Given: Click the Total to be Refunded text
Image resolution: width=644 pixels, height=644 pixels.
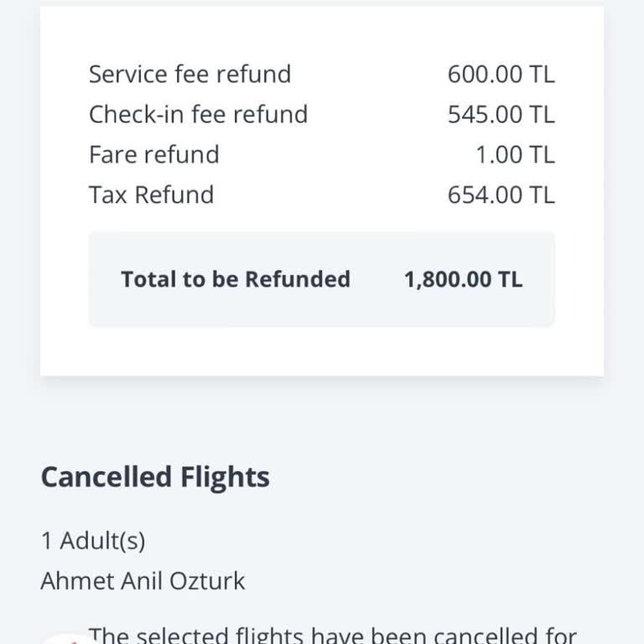Looking at the screenshot, I should pyautogui.click(x=235, y=279).
